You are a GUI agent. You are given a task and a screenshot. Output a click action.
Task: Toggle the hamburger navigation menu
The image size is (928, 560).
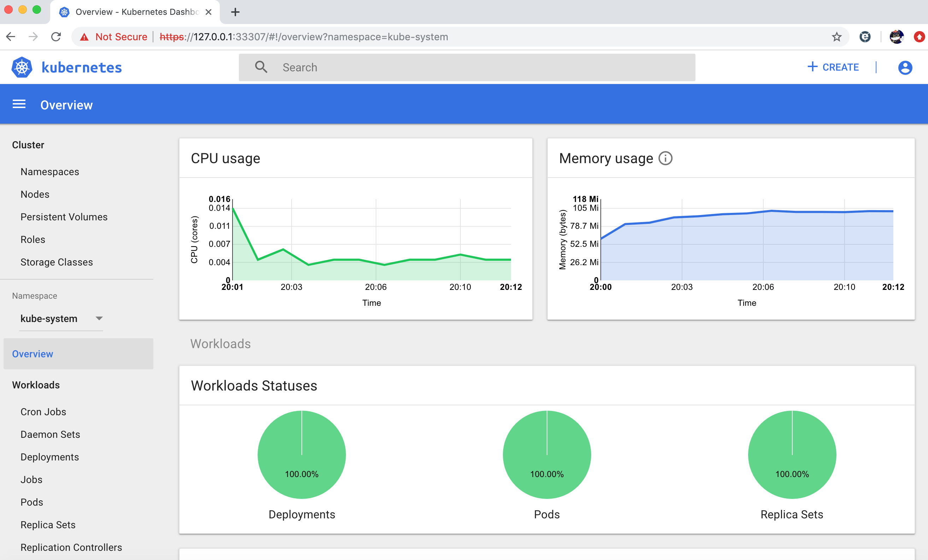click(x=19, y=105)
